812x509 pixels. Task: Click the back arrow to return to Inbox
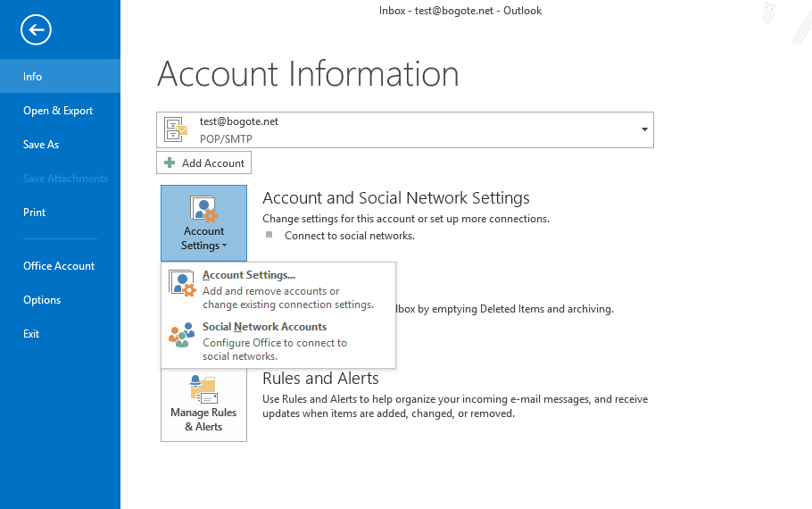point(36,30)
